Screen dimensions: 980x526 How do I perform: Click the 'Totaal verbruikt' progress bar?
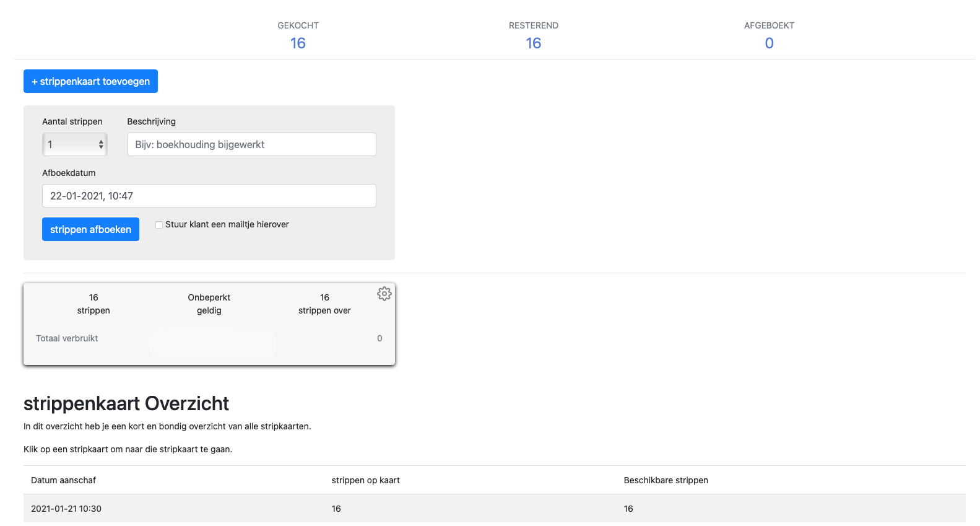pyautogui.click(x=212, y=343)
